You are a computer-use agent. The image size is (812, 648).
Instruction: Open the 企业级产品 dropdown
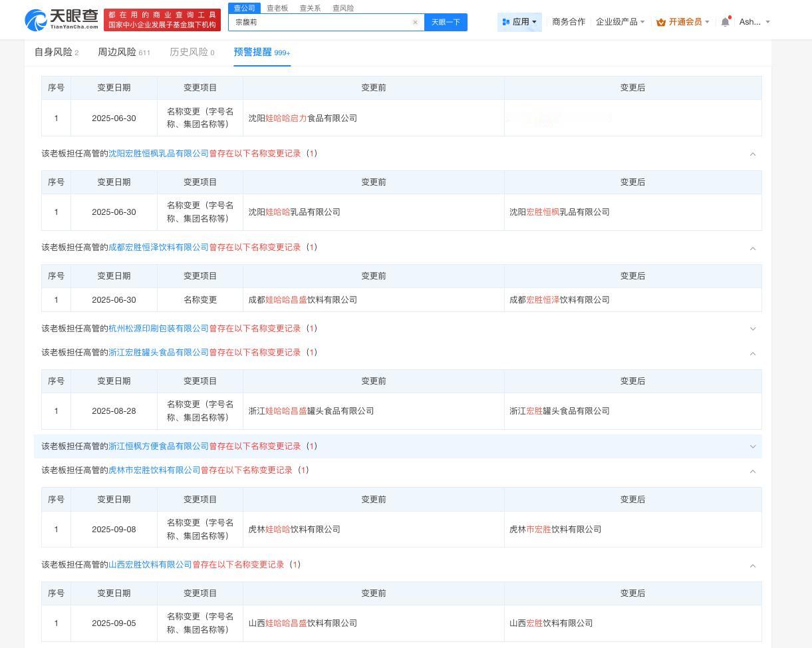click(620, 22)
